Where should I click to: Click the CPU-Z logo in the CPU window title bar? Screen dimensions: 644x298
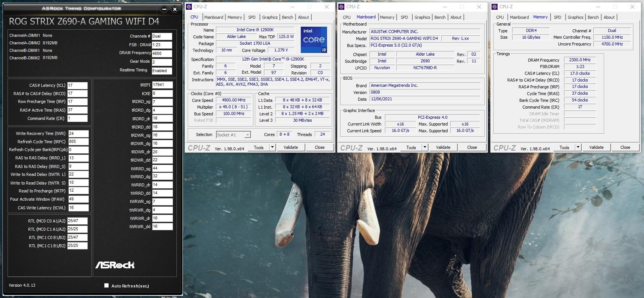(189, 7)
